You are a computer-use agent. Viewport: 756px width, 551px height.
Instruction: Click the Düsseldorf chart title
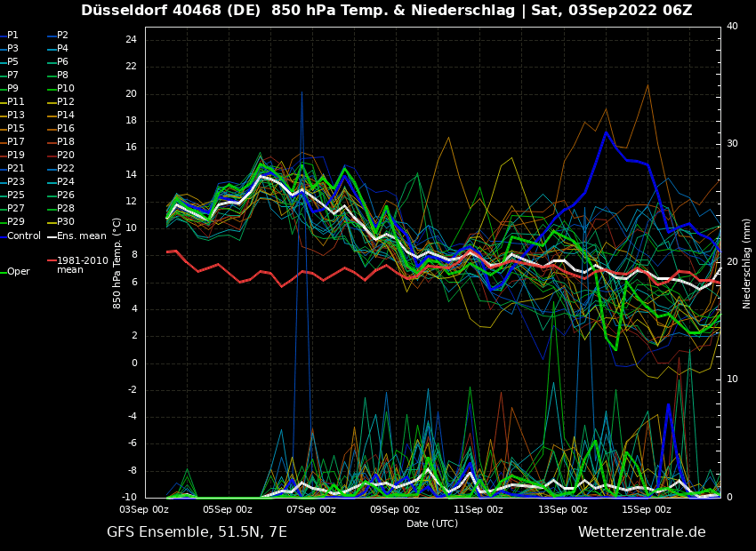386,11
